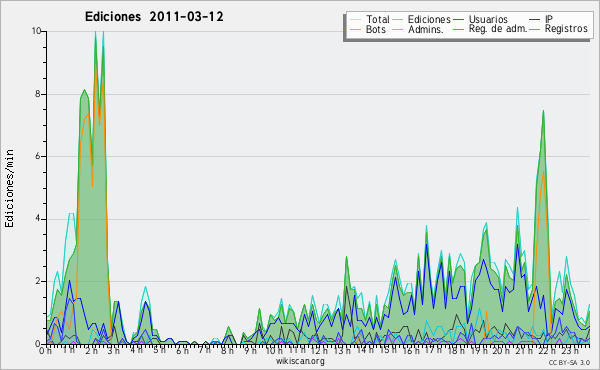Click the 'Ediciones' legend label
Viewport: 600px width, 370px height.
tap(429, 19)
